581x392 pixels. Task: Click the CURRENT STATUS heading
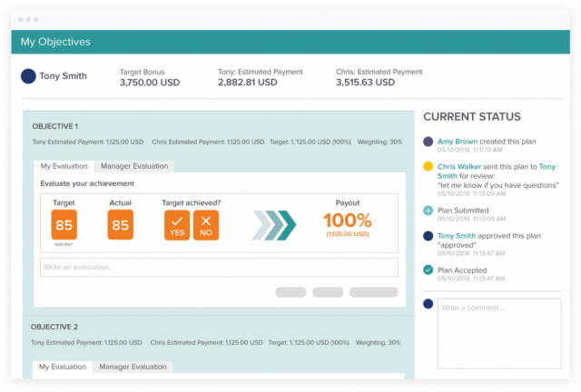[472, 117]
